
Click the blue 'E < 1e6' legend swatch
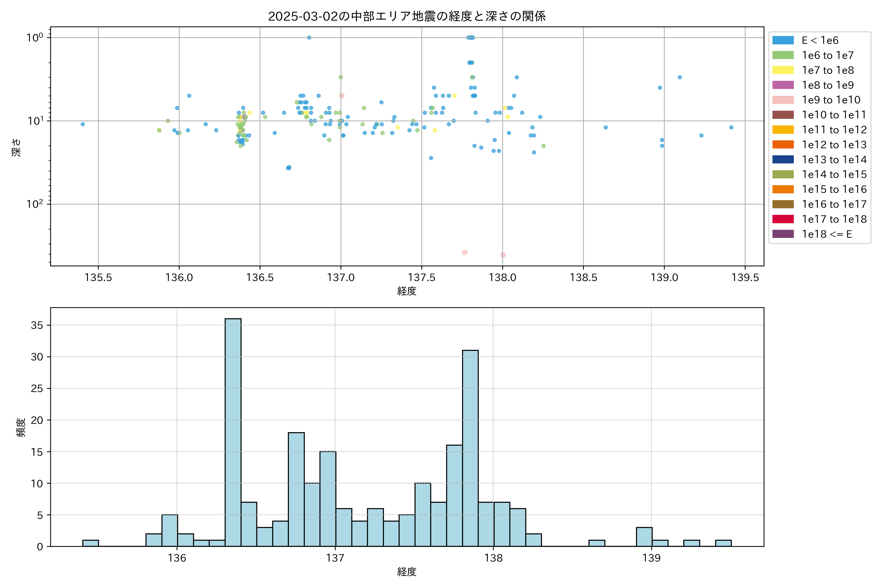[783, 40]
